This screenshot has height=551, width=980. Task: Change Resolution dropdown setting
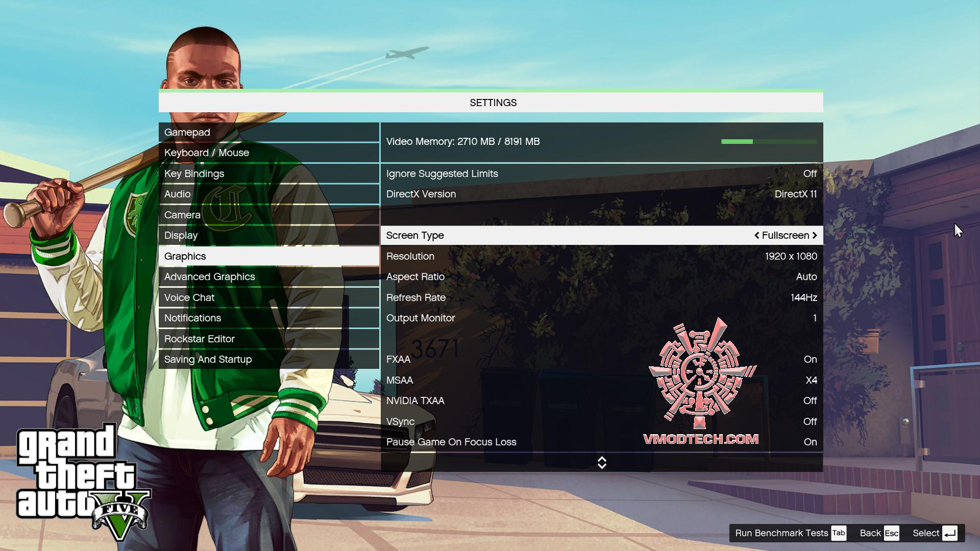coord(792,256)
